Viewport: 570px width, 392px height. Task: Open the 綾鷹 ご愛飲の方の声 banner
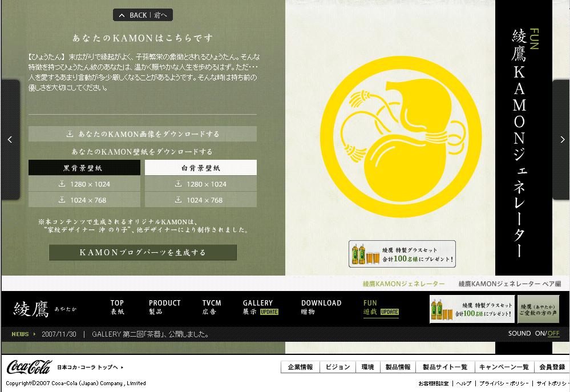[x=539, y=309]
